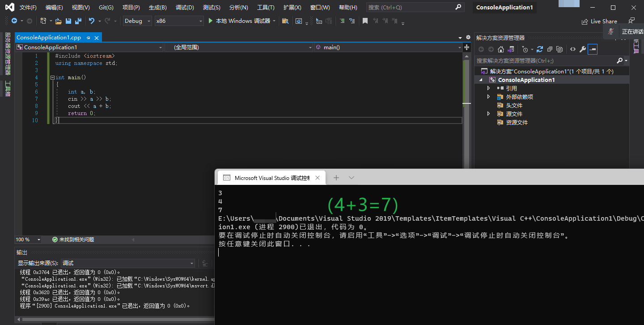Viewport: 644px width, 325px height.
Task: Open the x86 platform dropdown
Action: 179,21
